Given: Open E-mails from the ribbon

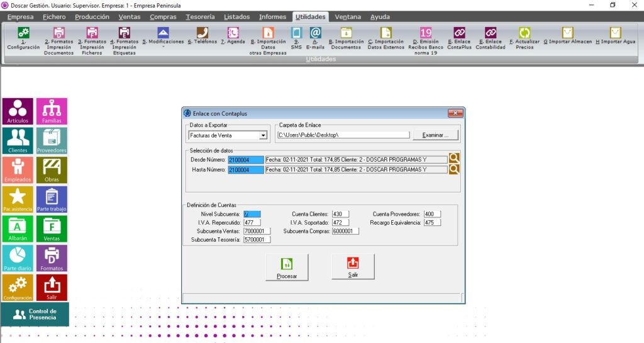Looking at the screenshot, I should [315, 36].
